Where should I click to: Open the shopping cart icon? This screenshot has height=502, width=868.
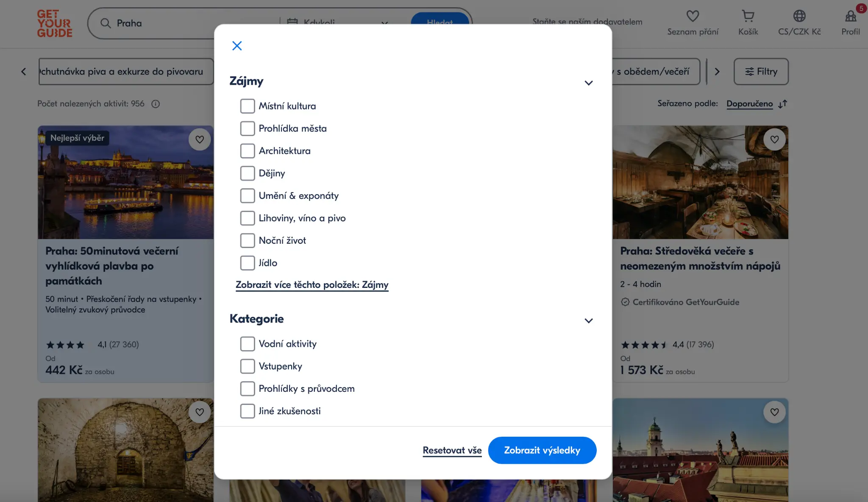pyautogui.click(x=748, y=16)
